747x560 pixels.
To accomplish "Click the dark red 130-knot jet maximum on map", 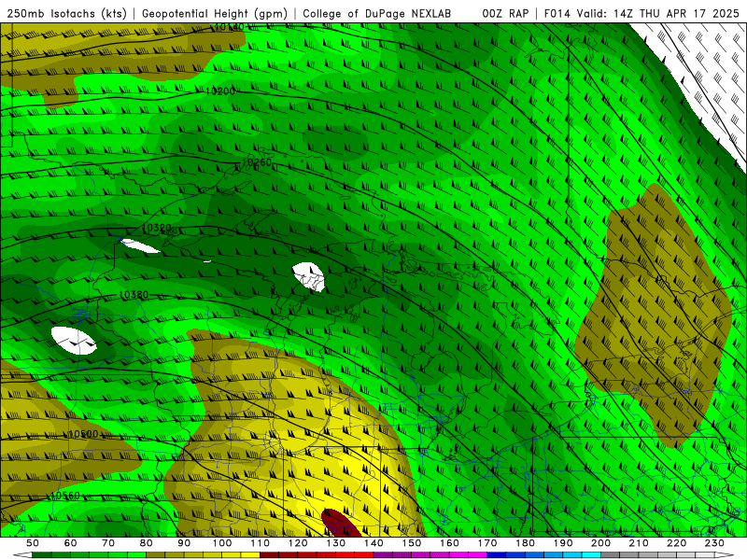I will point(340,524).
